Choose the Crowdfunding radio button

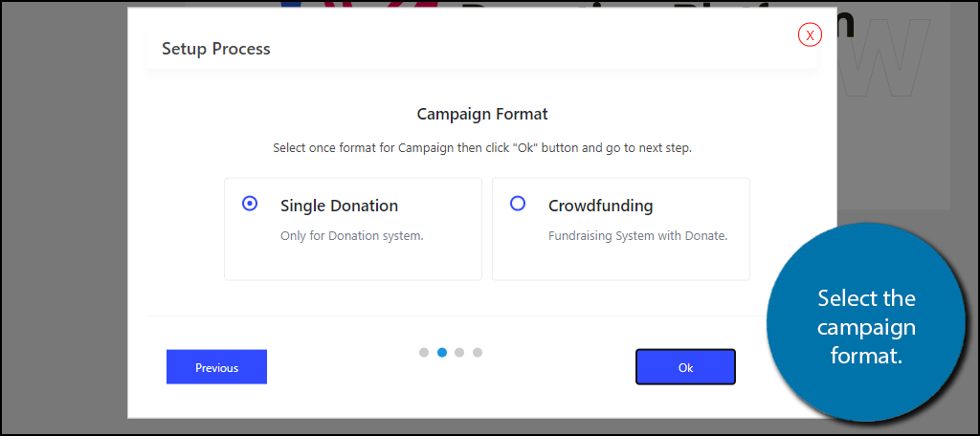[x=518, y=204]
